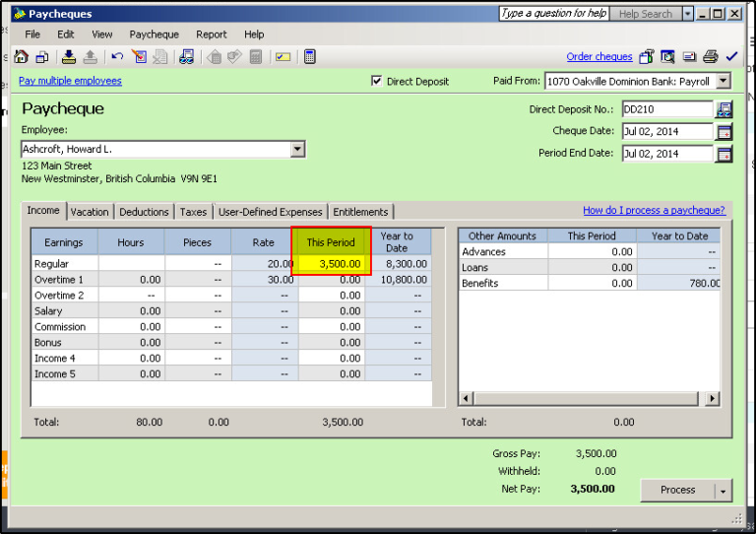Click the daily business manager windows icon
Image resolution: width=756 pixels, height=534 pixels.
(42, 57)
